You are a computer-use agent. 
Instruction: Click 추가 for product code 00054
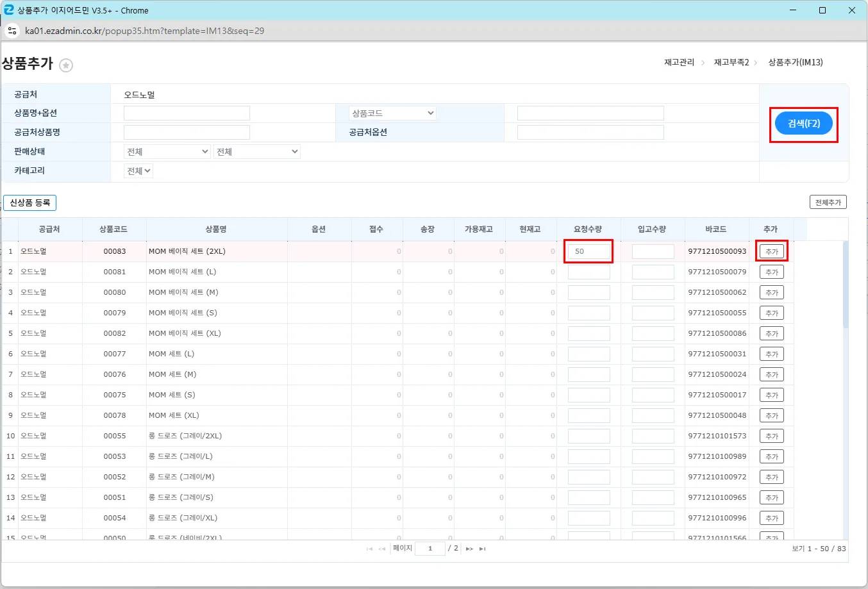click(x=772, y=518)
